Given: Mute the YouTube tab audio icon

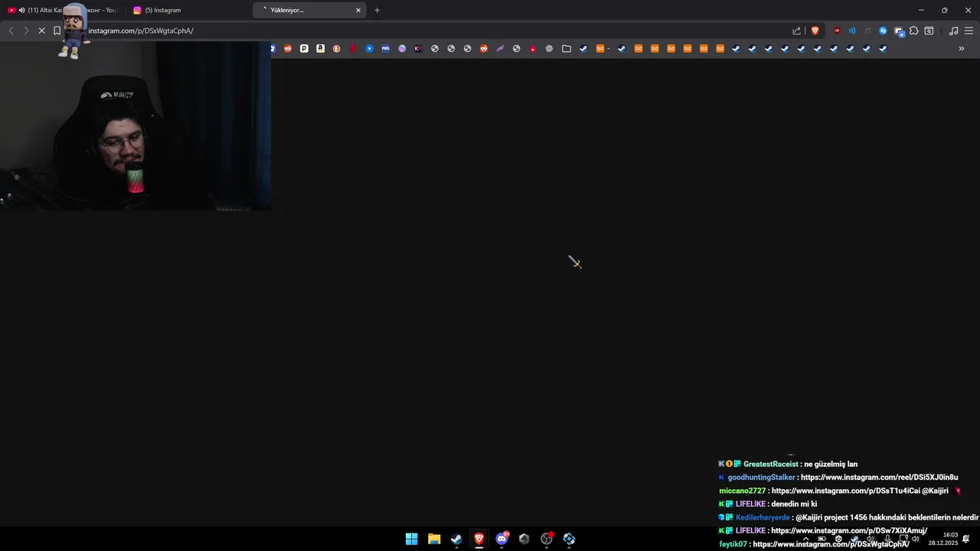Looking at the screenshot, I should (21, 10).
